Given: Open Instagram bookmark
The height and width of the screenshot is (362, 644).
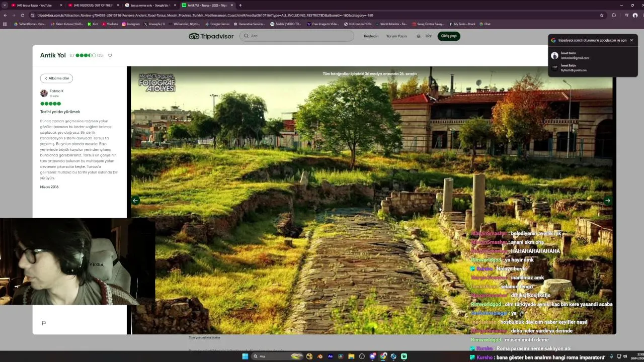Looking at the screenshot, I should 131,24.
